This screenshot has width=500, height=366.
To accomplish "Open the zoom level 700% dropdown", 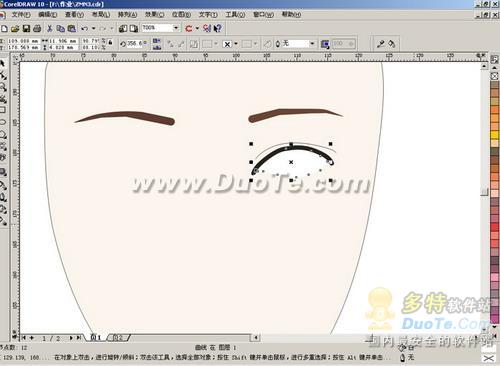I will 176,28.
